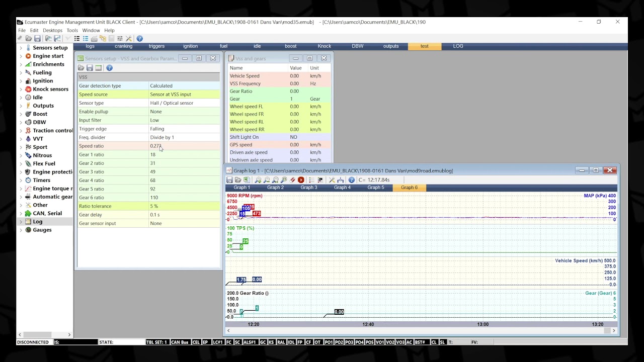Open log file in Graph log toolbar
The height and width of the screenshot is (362, 644).
[238, 180]
